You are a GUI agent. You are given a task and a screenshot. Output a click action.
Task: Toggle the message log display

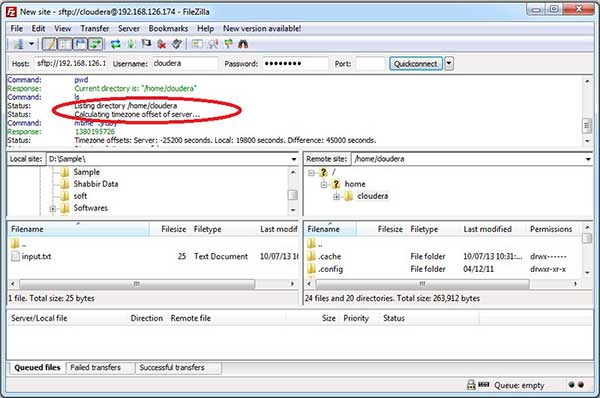click(x=49, y=44)
